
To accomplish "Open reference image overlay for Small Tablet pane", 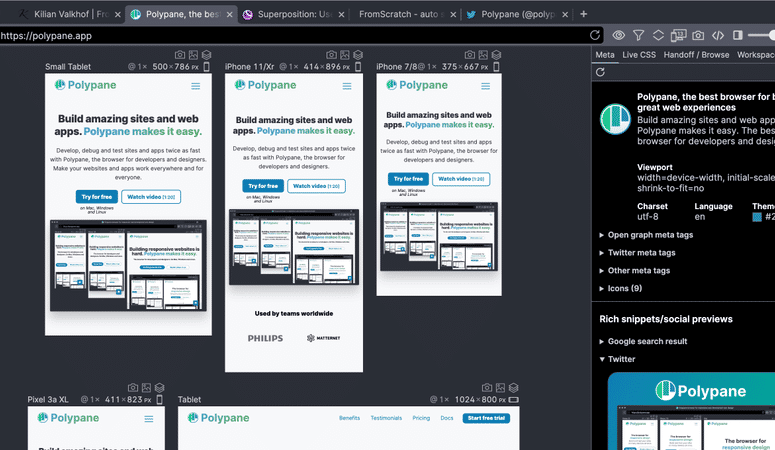I will click(x=193, y=55).
